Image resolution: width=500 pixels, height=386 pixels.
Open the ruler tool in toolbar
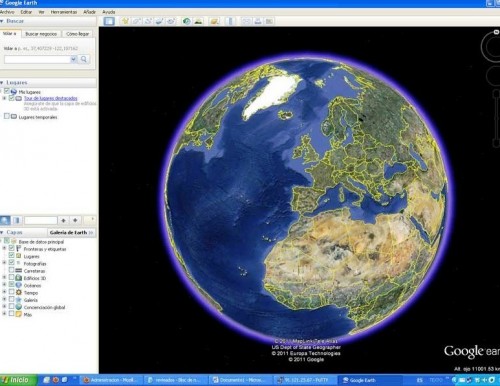click(x=230, y=21)
